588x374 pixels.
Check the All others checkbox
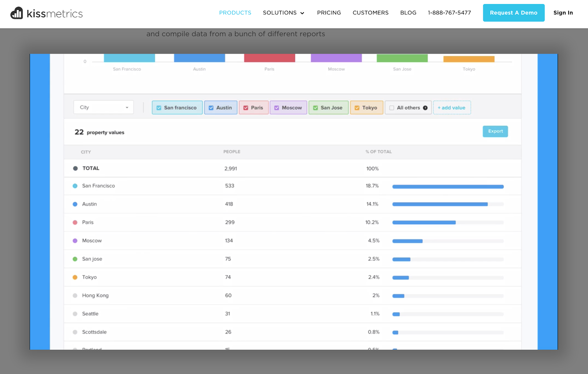tap(392, 108)
